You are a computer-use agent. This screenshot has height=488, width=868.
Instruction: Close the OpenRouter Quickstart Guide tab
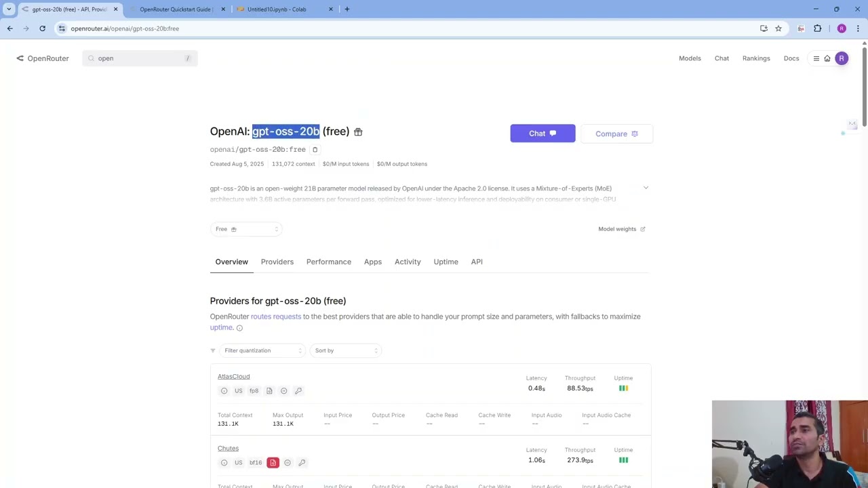223,9
